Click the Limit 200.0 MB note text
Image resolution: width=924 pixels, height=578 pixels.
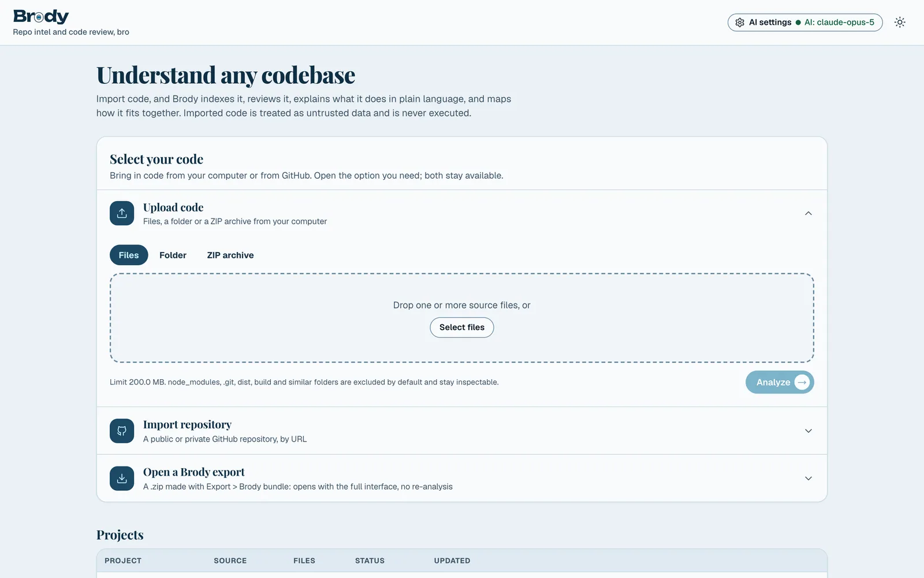[304, 382]
